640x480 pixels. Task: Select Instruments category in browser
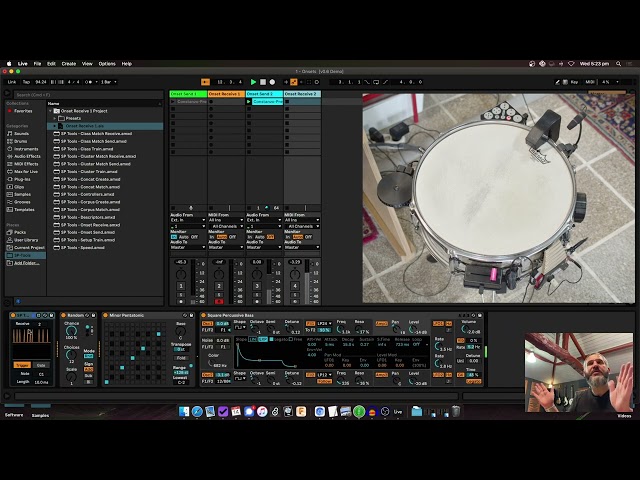point(26,149)
